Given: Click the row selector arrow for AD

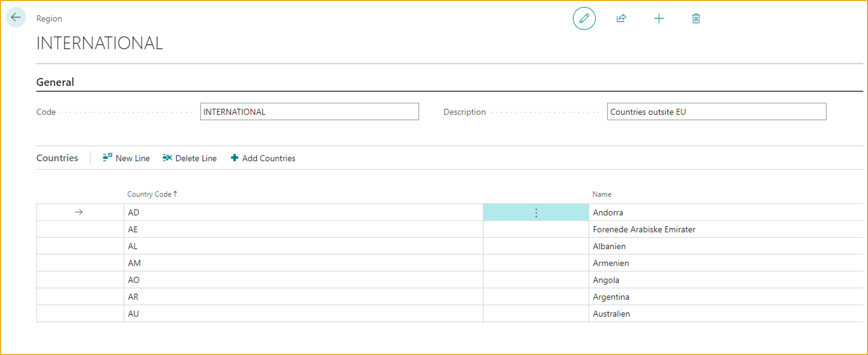Looking at the screenshot, I should 79,212.
